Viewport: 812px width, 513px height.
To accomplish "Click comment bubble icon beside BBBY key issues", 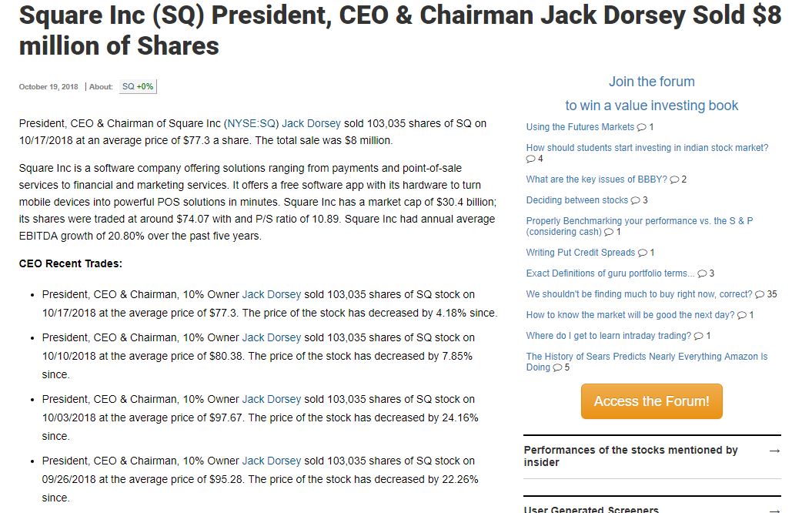I will tap(674, 179).
